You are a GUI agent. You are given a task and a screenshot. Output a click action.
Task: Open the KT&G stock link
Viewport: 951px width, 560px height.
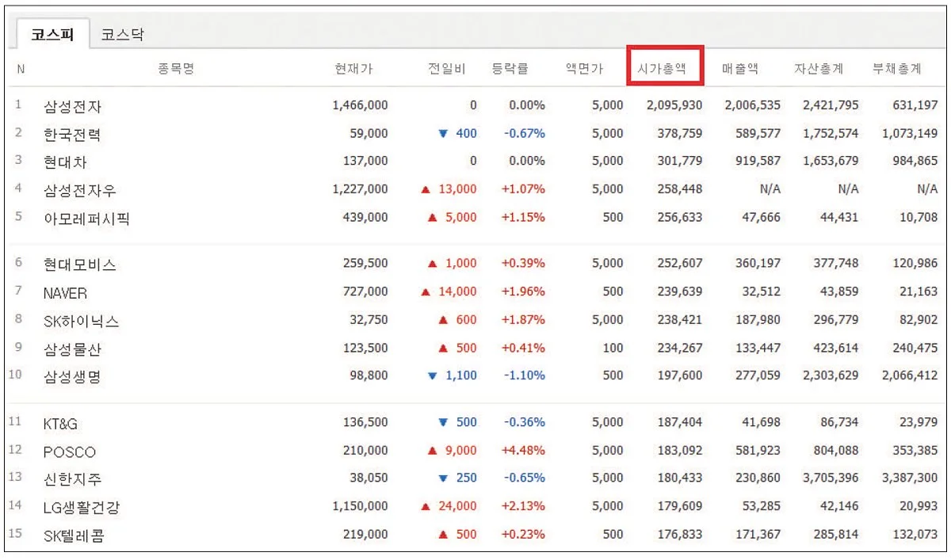click(60, 424)
